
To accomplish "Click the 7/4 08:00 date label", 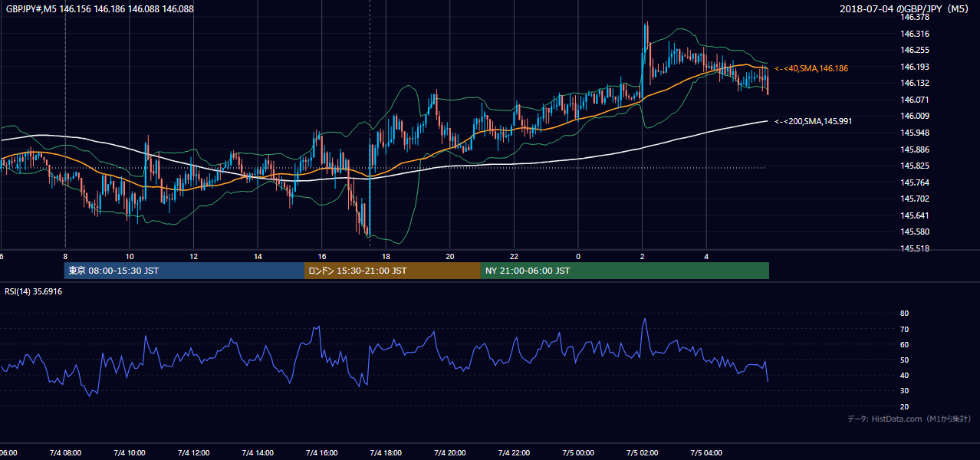I will point(64,452).
